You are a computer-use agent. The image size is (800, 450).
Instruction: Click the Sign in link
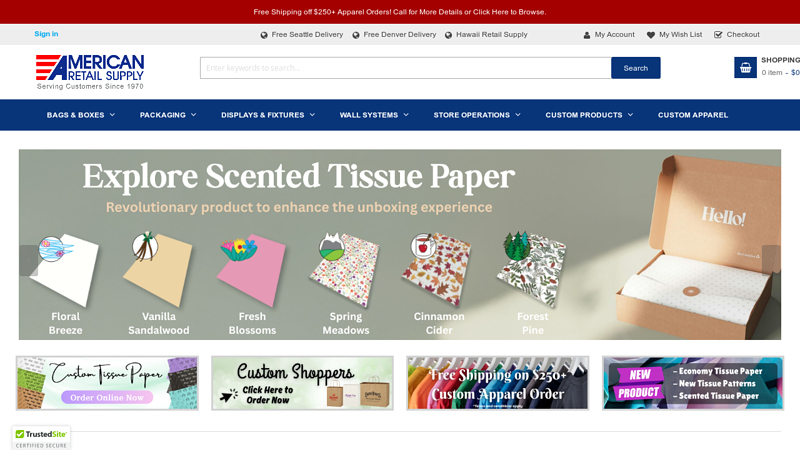pyautogui.click(x=46, y=34)
